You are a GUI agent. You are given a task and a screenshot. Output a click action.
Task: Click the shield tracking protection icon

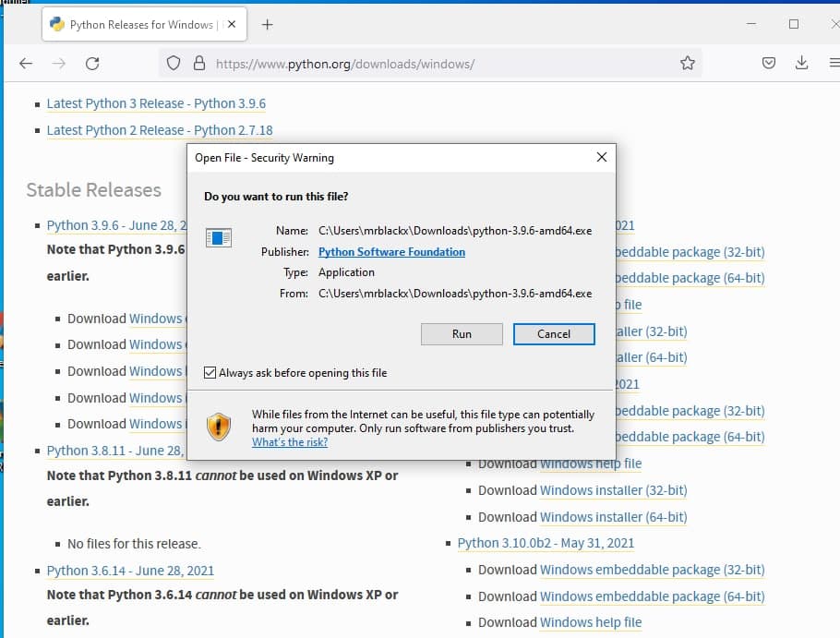173,64
